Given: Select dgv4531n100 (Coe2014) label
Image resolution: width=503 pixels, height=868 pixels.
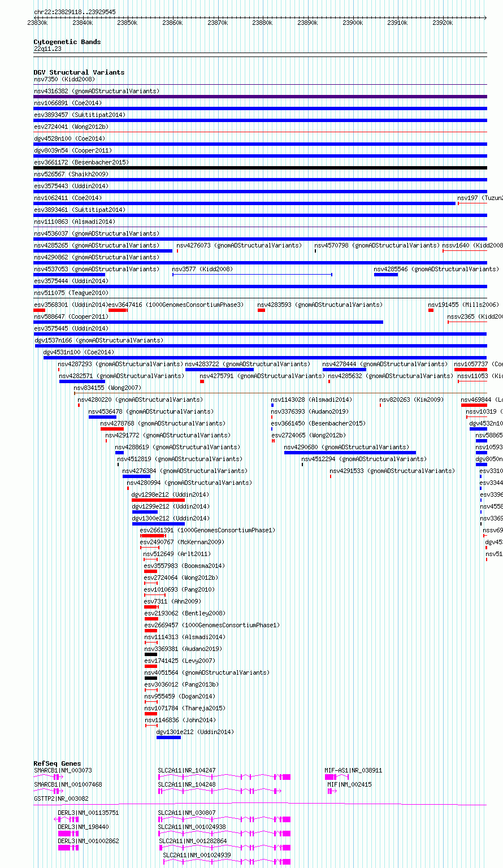Looking at the screenshot, I should pos(79,353).
